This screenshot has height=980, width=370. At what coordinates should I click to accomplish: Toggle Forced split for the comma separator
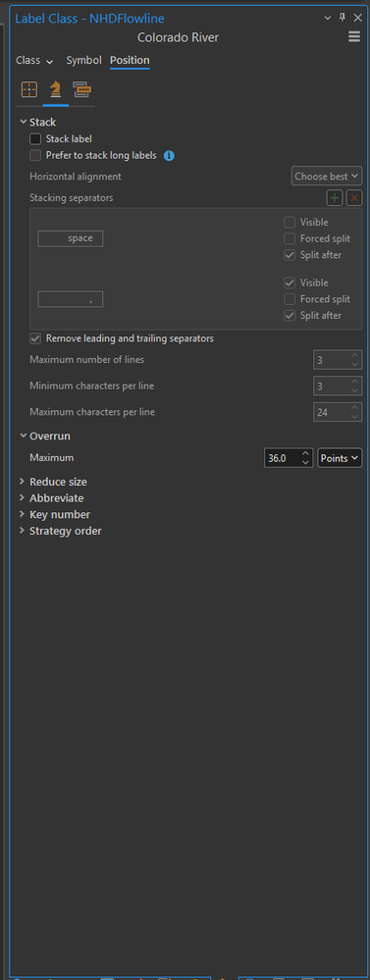pyautogui.click(x=290, y=299)
